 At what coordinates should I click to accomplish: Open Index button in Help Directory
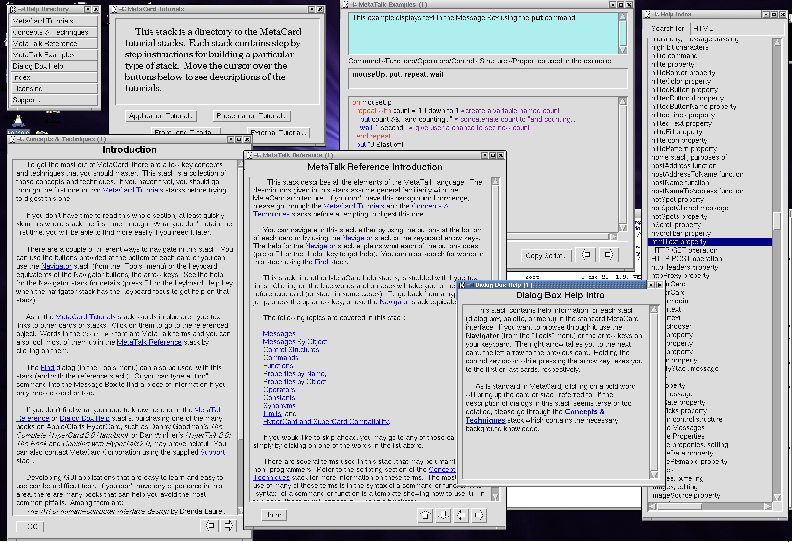click(x=54, y=77)
